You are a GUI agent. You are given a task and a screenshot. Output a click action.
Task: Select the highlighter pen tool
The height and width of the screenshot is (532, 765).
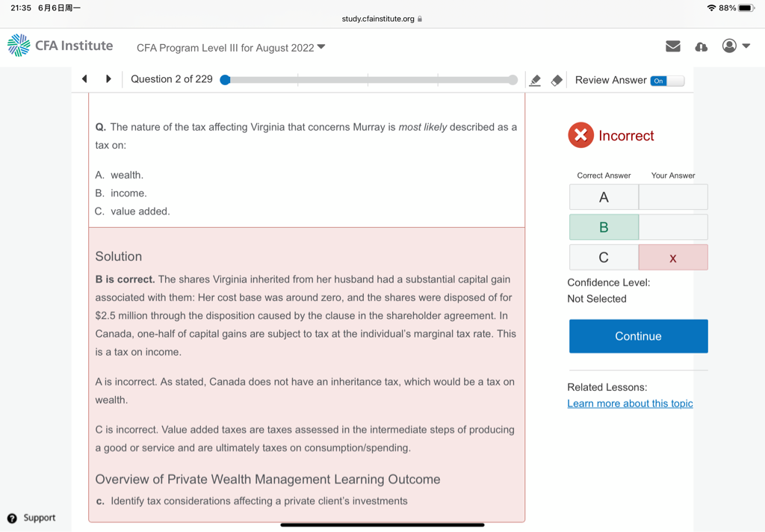point(535,80)
